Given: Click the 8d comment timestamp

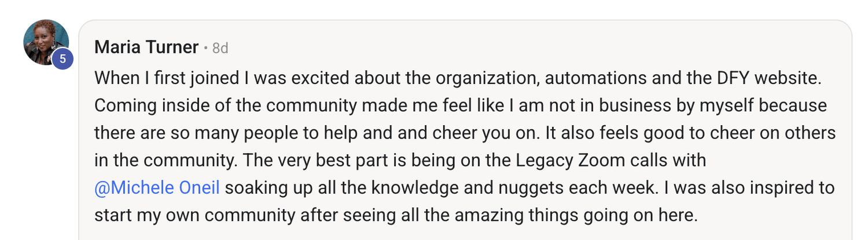Looking at the screenshot, I should coord(220,48).
